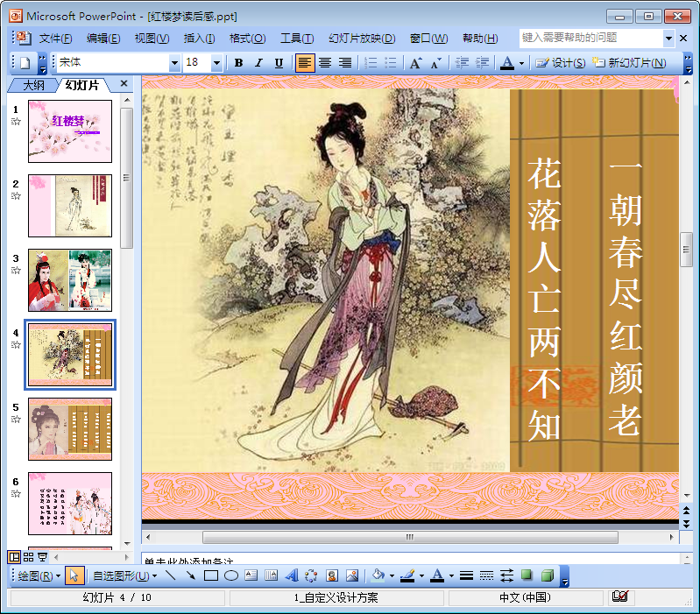
Task: Toggle underline formatting
Action: [x=279, y=63]
